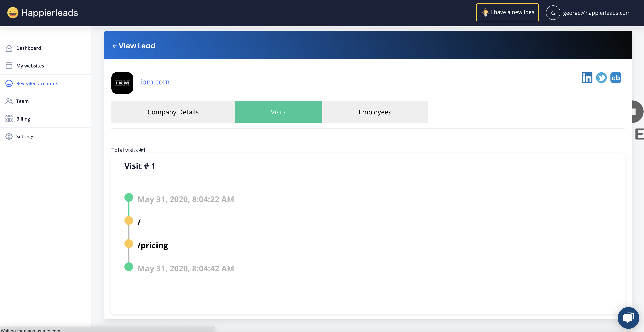
Task: Go to My websites in sidebar
Action: (x=30, y=66)
